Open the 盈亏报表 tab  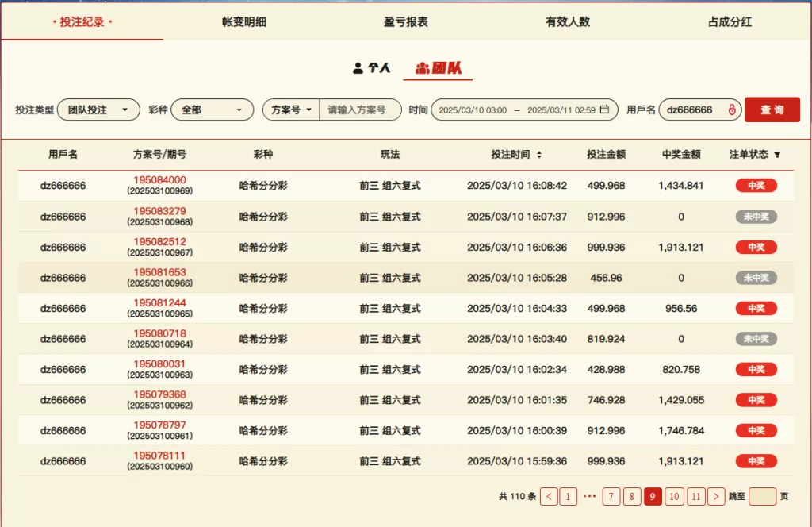point(406,21)
